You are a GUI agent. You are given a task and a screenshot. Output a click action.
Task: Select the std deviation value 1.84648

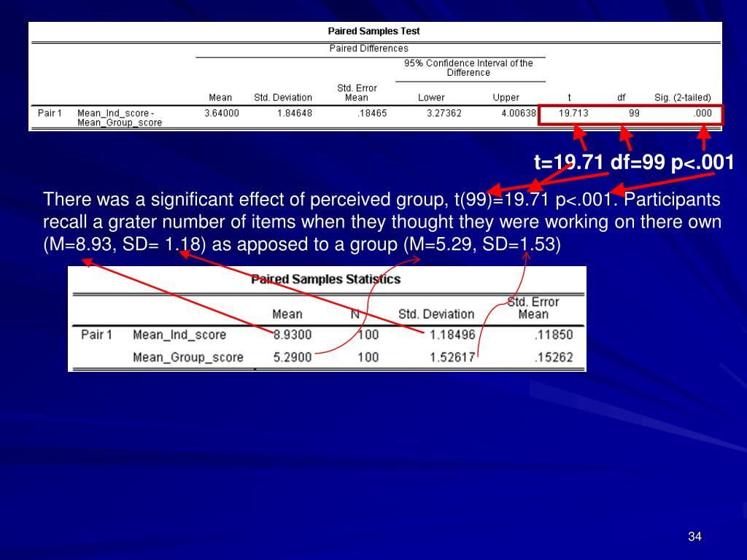coord(295,113)
